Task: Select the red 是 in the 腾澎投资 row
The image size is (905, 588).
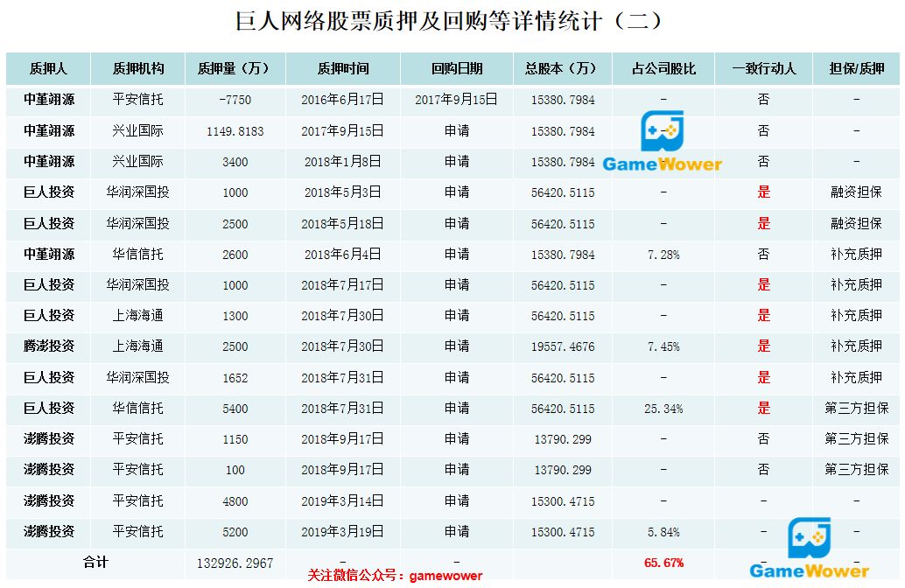Action: (x=763, y=346)
